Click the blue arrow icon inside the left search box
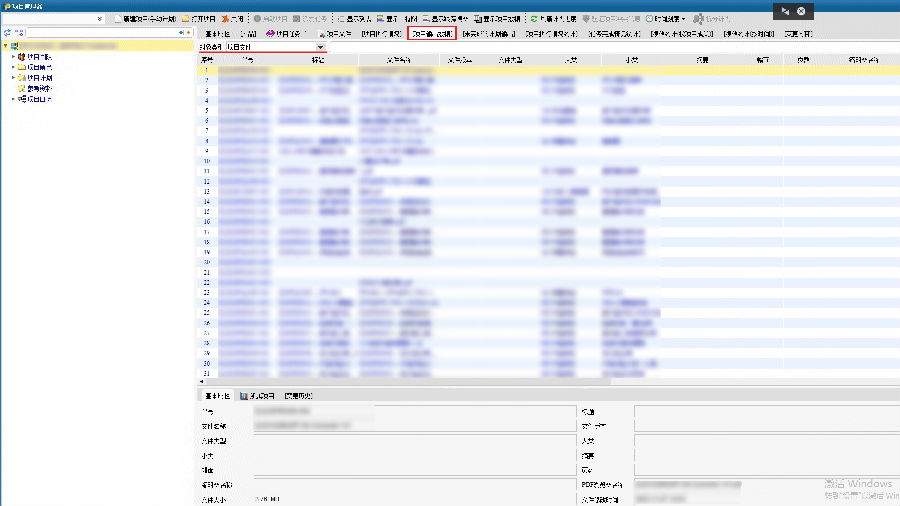900x506 pixels. pyautogui.click(x=181, y=33)
